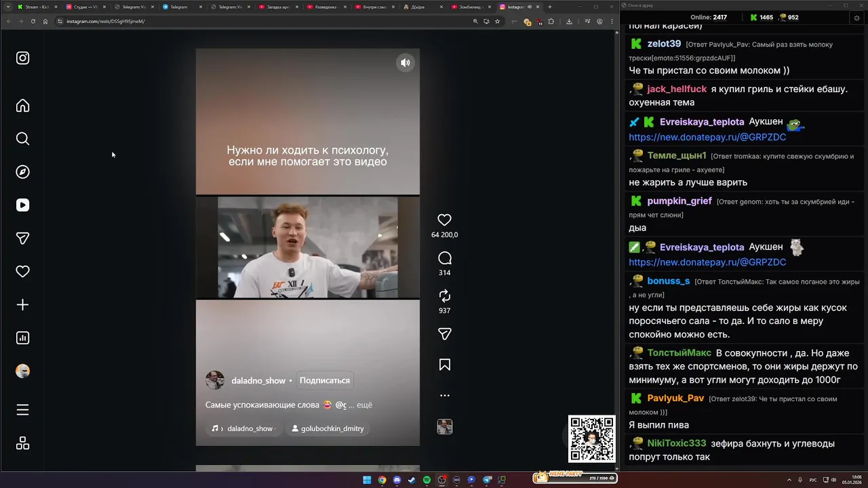Image resolution: width=868 pixels, height=488 pixels.
Task: Click username NikiToxic333 in chat
Action: tap(677, 443)
